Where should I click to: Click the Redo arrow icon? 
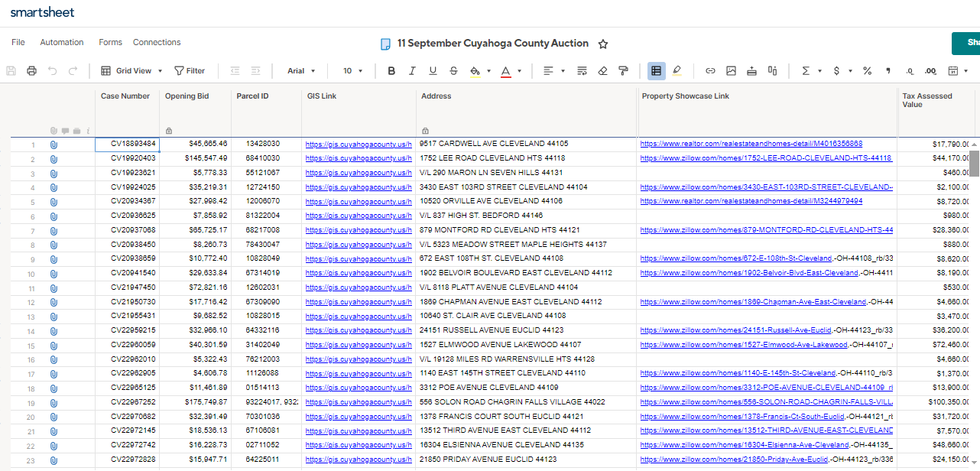(x=73, y=71)
